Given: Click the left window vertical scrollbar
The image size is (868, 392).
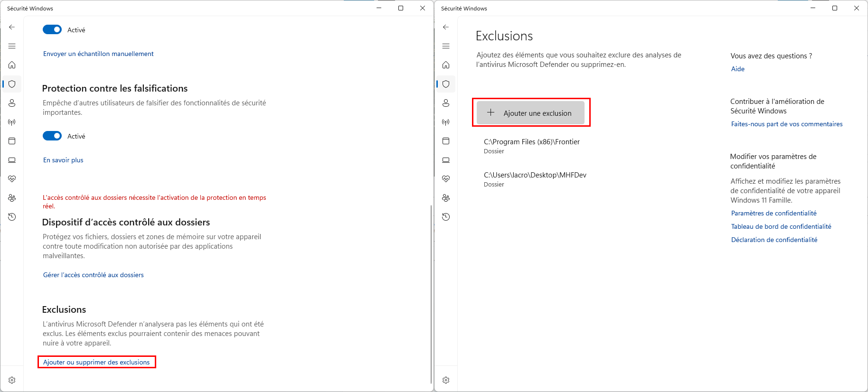Looking at the screenshot, I should point(431,294).
